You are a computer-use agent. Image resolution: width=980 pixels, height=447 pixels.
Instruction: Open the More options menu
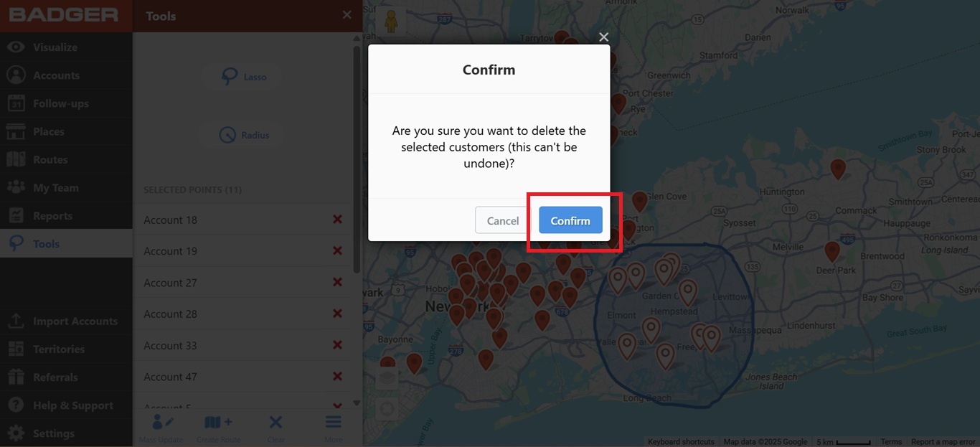point(333,429)
